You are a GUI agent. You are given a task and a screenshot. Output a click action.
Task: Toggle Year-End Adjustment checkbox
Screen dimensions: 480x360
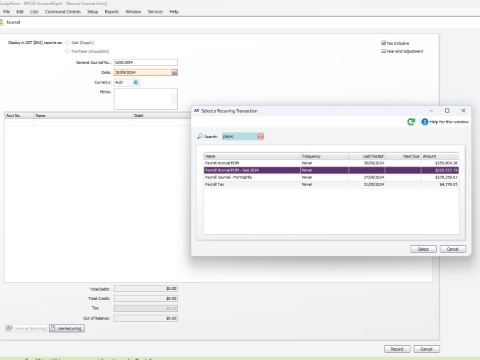click(x=383, y=51)
